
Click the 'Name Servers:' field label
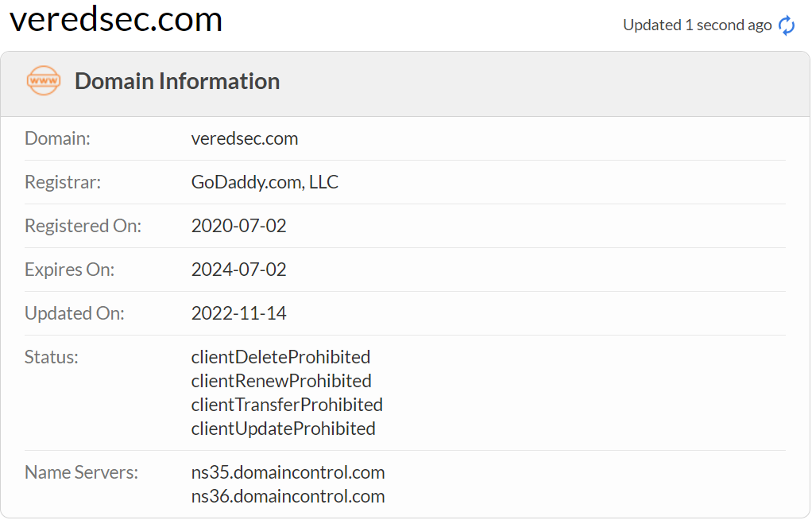click(81, 472)
